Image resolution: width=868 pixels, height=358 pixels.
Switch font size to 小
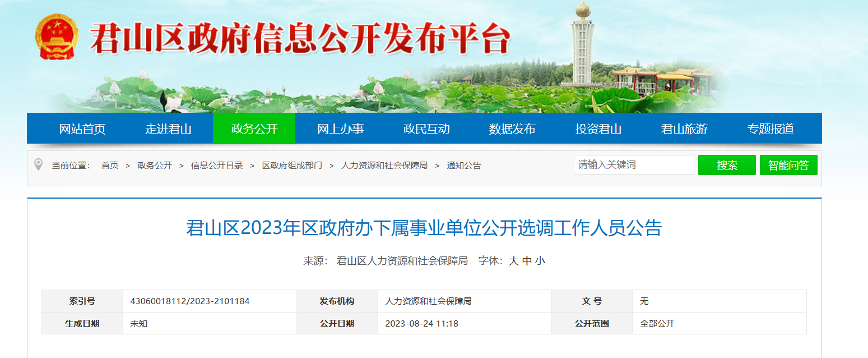coord(540,261)
